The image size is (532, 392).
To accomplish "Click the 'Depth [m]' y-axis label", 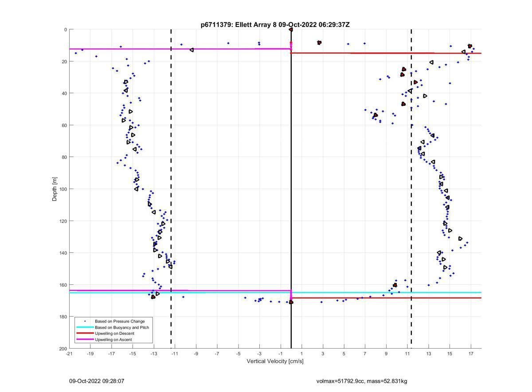I will click(55, 189).
